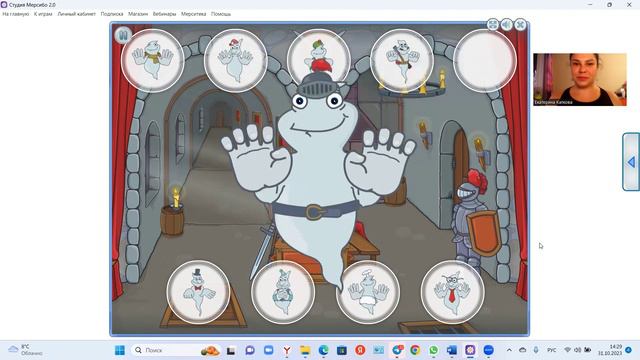Open the OneDrive cloud tray icon
This screenshot has height=360, width=640.
click(x=522, y=350)
